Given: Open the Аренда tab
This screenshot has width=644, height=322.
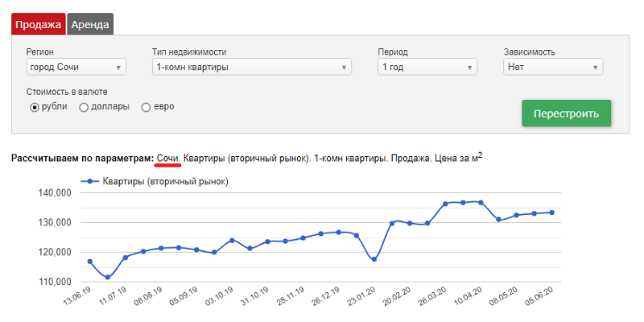Looking at the screenshot, I should click(x=90, y=24).
